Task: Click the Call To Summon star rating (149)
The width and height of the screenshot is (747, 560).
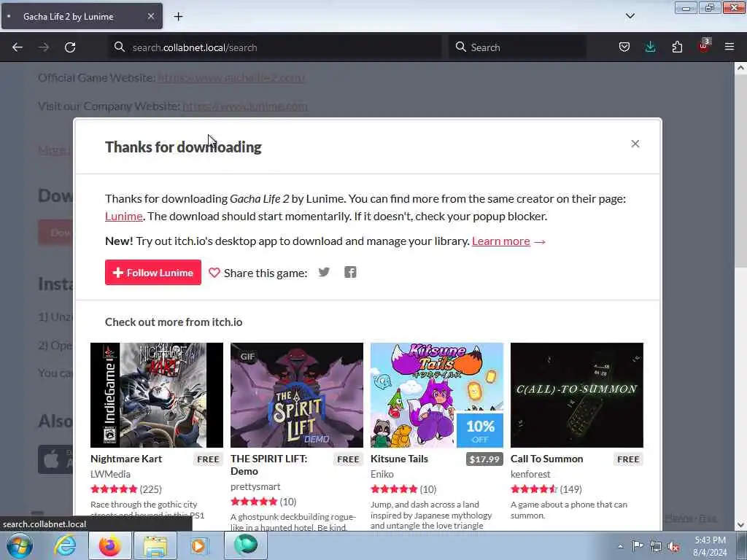Action: 546,489
